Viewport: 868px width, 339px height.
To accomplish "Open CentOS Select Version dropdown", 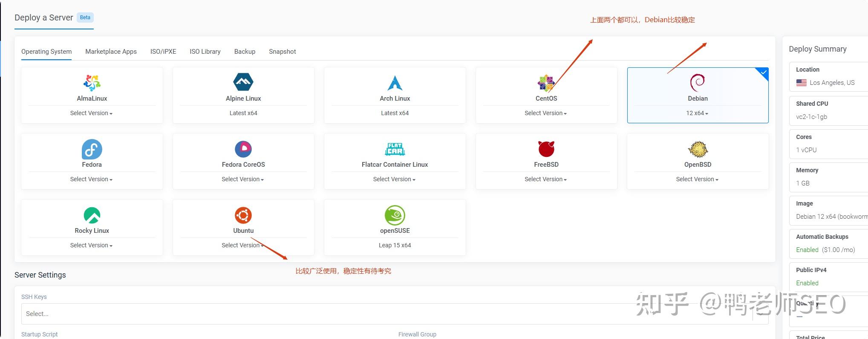I will point(545,113).
